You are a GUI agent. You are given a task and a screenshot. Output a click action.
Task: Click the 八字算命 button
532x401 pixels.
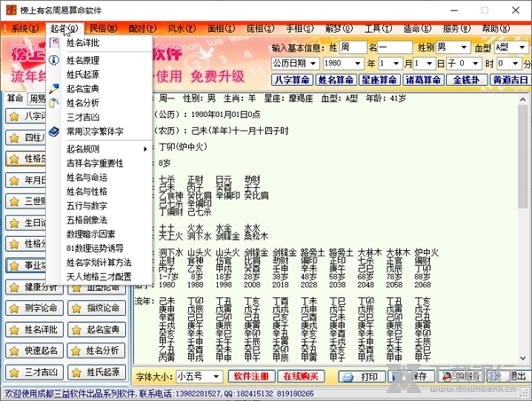click(292, 80)
